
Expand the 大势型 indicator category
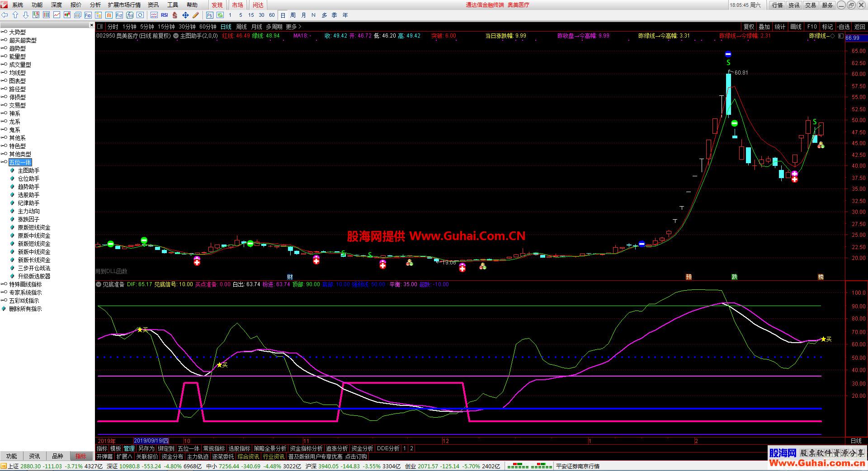[x=4, y=32]
